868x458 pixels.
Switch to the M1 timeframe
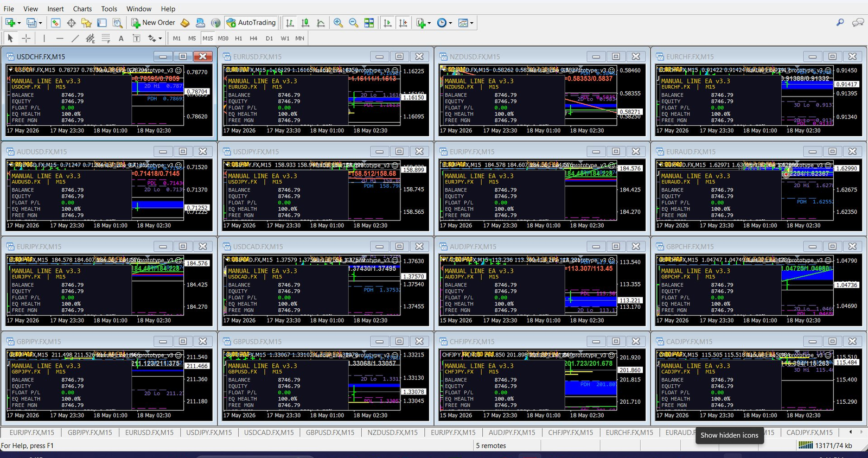(x=177, y=39)
